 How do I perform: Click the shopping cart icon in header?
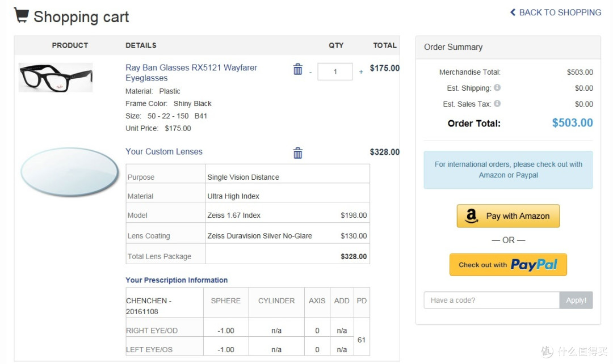tap(22, 15)
